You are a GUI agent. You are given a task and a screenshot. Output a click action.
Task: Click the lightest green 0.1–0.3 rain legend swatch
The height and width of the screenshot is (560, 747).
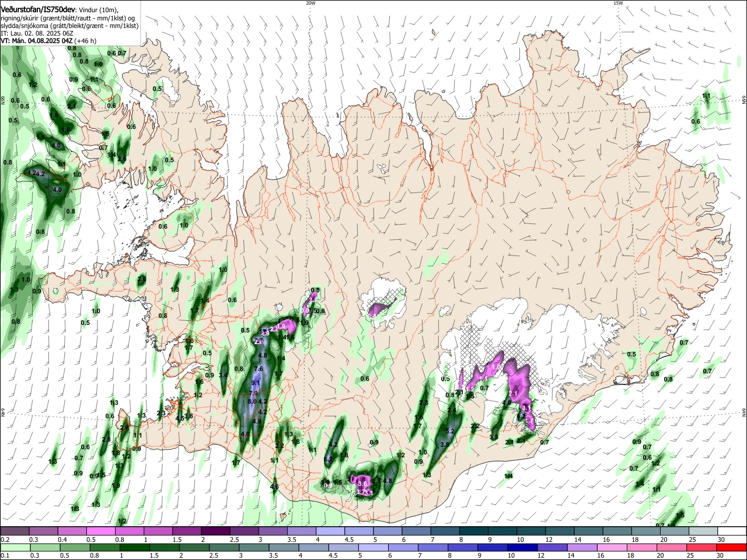click(x=15, y=547)
